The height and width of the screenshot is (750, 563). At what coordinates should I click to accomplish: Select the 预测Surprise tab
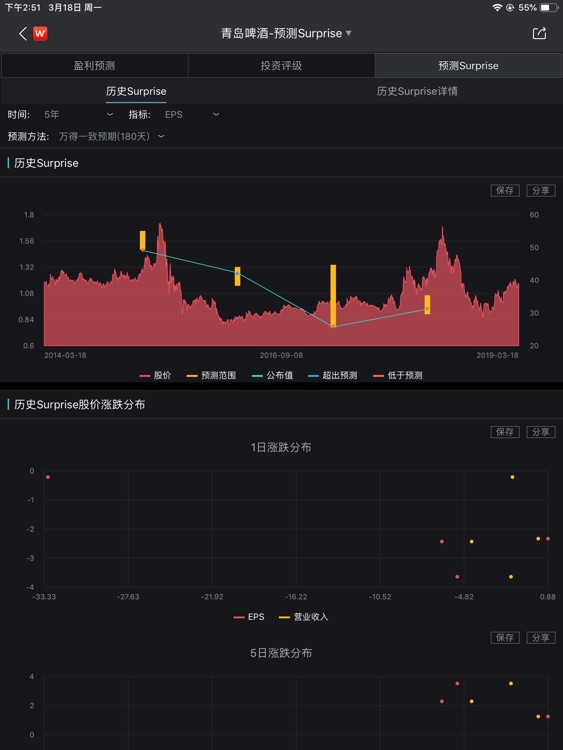(x=468, y=66)
